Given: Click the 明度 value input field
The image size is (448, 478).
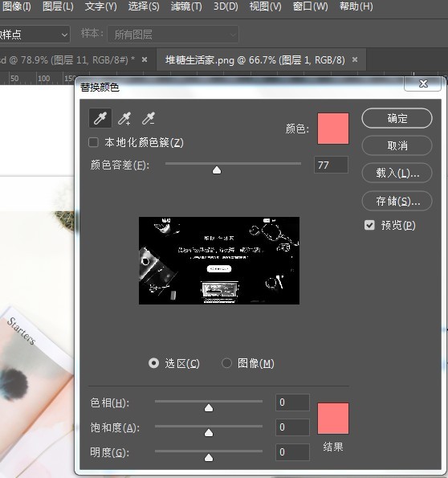Looking at the screenshot, I should (x=292, y=451).
